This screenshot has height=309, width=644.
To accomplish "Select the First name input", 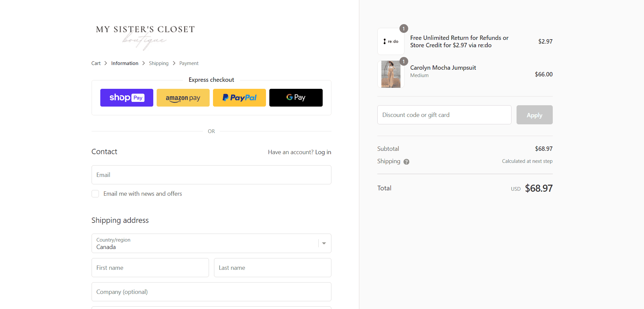I will click(x=150, y=268).
